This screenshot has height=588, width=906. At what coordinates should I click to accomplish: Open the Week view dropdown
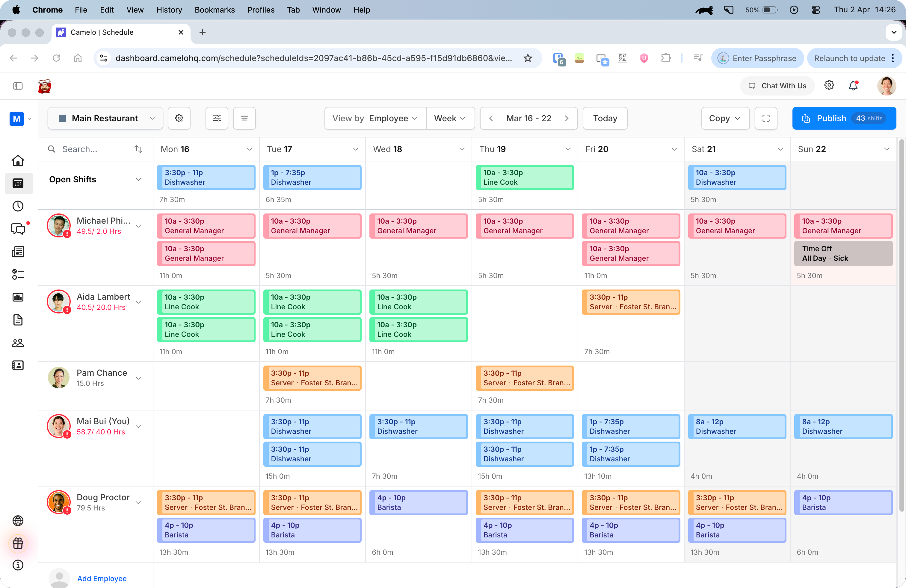click(450, 118)
